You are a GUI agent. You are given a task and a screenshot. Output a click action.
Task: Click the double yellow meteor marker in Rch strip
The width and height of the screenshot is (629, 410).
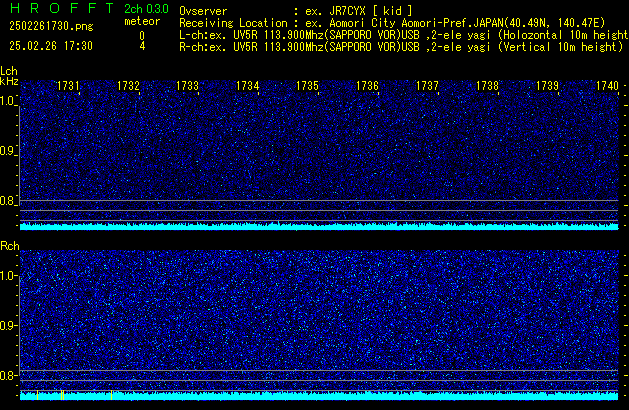click(62, 395)
